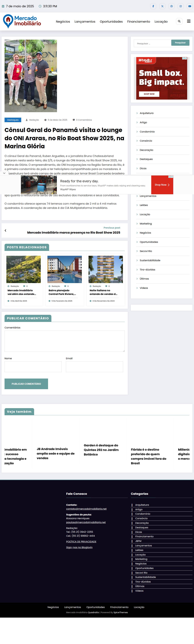Open the Bairro planejado related post thumbnail
The width and height of the screenshot is (194, 644).
[x=65, y=269]
